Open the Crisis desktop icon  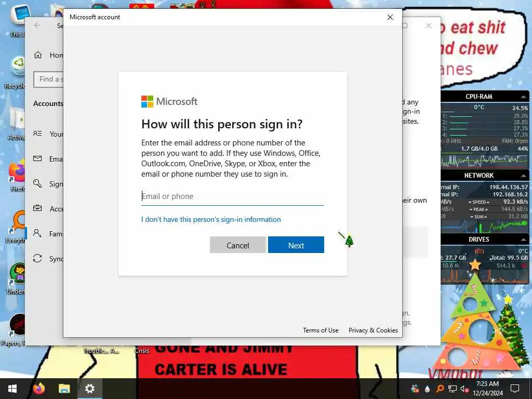[142, 351]
